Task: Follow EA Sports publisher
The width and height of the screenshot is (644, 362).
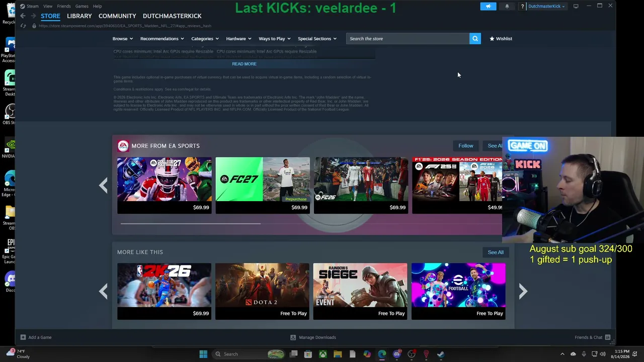Action: (x=466, y=146)
